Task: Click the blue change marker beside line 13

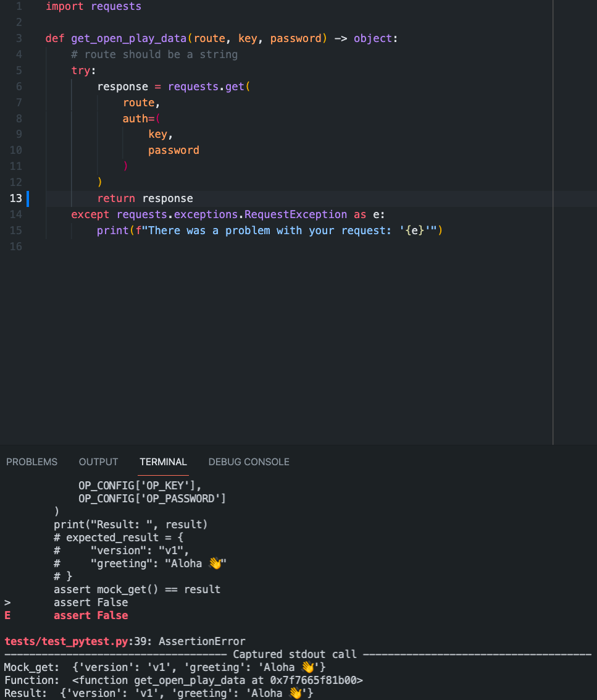Action: [x=28, y=198]
